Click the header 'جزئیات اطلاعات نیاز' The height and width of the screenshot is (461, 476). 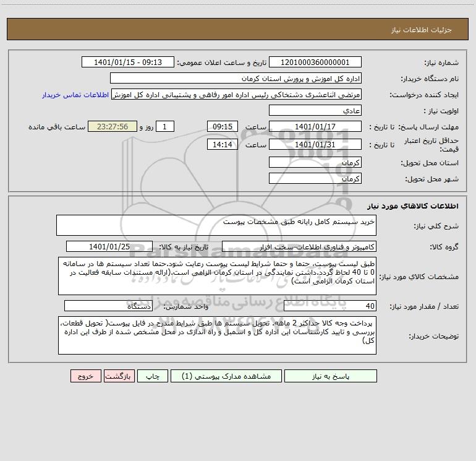[421, 30]
